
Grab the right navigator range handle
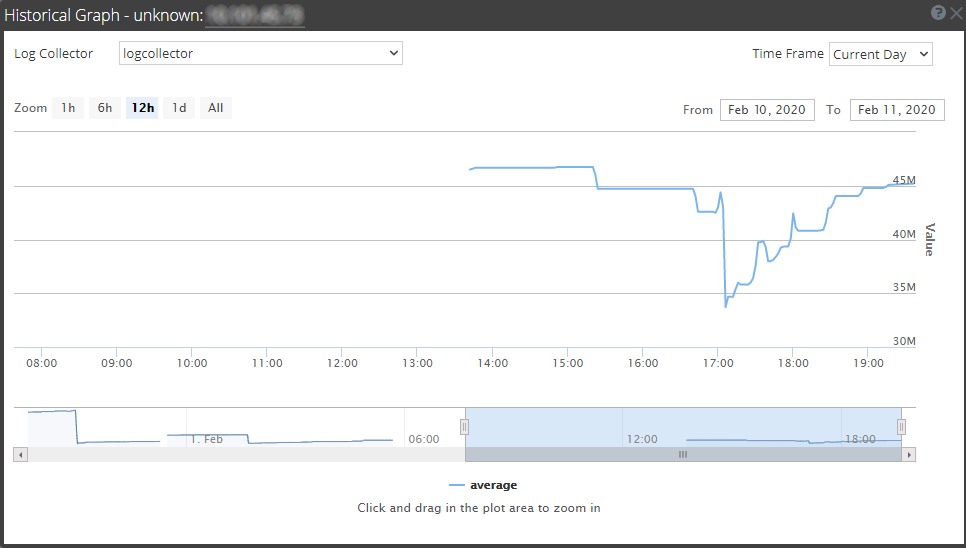point(901,427)
